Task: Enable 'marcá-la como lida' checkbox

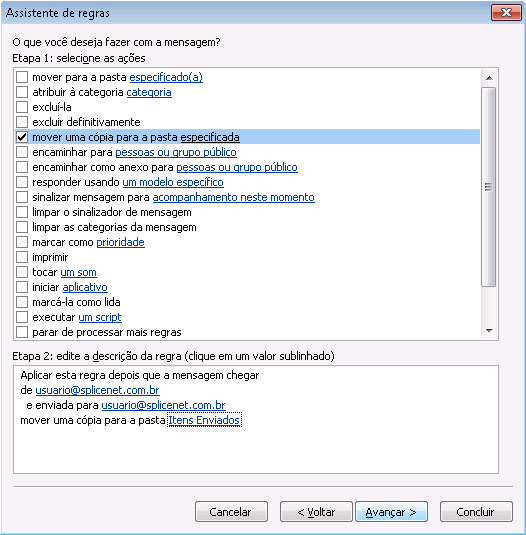Action: [x=22, y=302]
